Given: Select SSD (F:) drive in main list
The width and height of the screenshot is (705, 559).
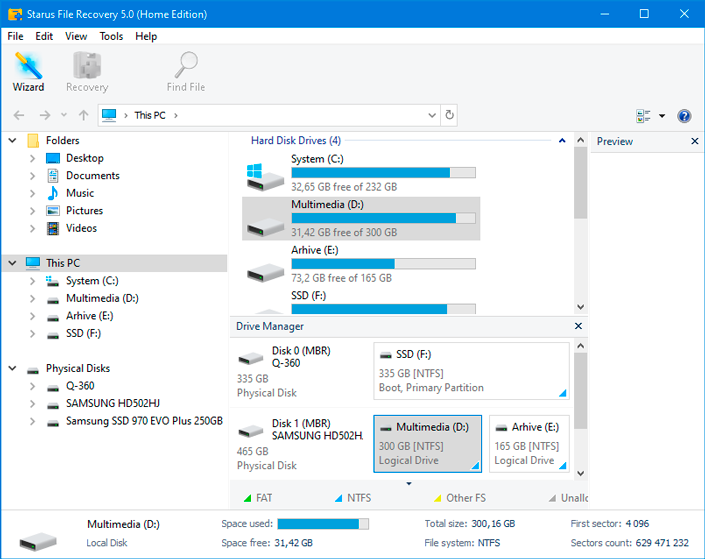Looking at the screenshot, I should (x=361, y=303).
